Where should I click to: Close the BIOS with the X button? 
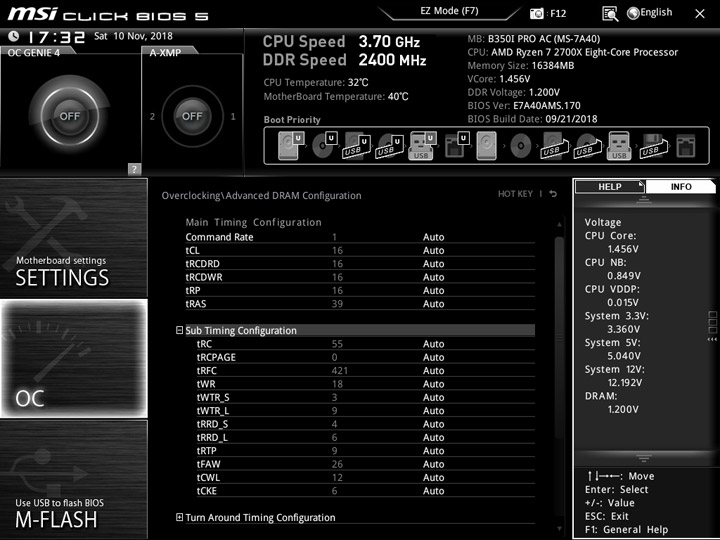pos(699,14)
